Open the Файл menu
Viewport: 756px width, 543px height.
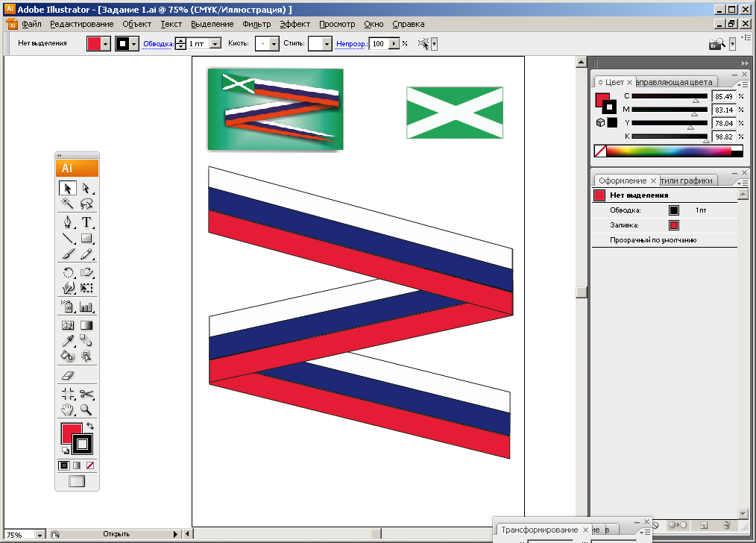[x=32, y=24]
